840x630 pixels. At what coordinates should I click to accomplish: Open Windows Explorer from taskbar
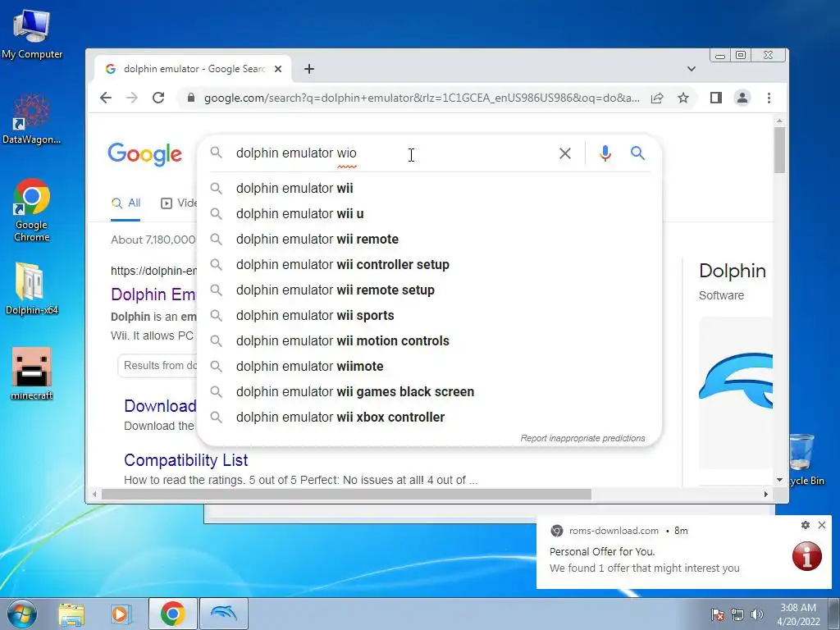[x=71, y=614]
